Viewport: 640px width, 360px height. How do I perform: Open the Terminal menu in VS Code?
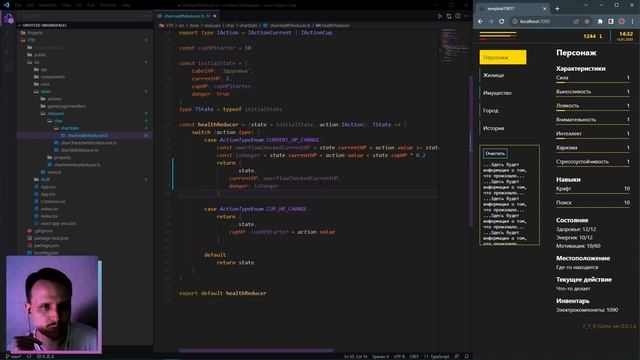click(108, 5)
